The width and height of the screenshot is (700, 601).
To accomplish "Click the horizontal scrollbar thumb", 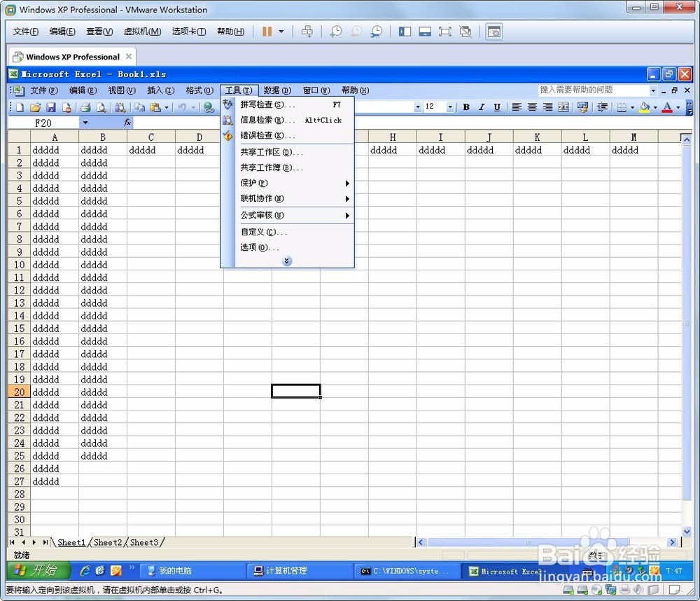I will tap(528, 542).
